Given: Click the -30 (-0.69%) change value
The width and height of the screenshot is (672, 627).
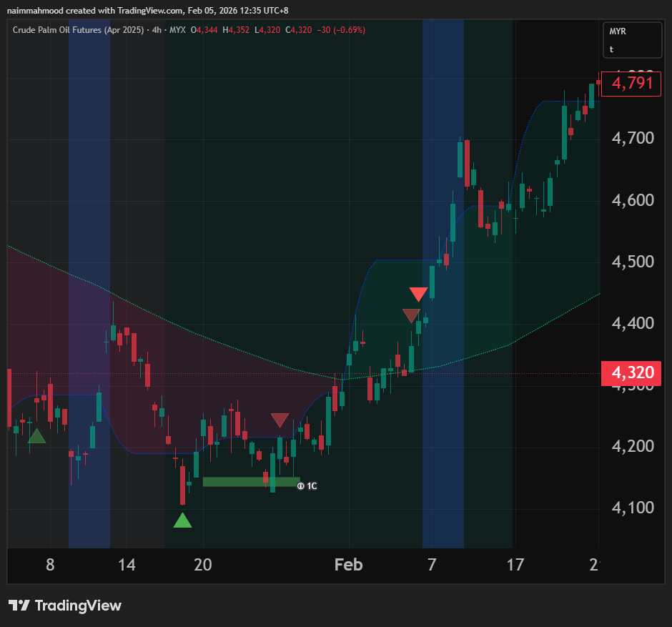Looking at the screenshot, I should point(340,30).
